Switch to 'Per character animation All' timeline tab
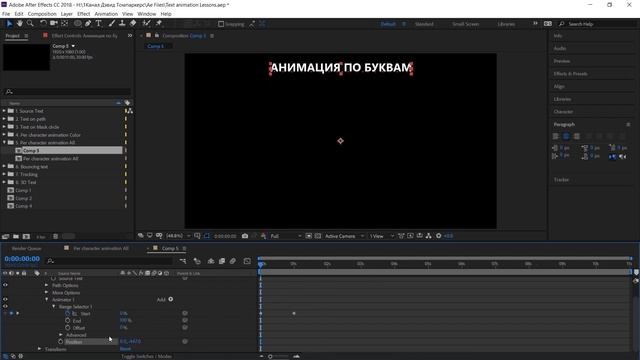Image resolution: width=640 pixels, height=360 pixels. [x=101, y=248]
